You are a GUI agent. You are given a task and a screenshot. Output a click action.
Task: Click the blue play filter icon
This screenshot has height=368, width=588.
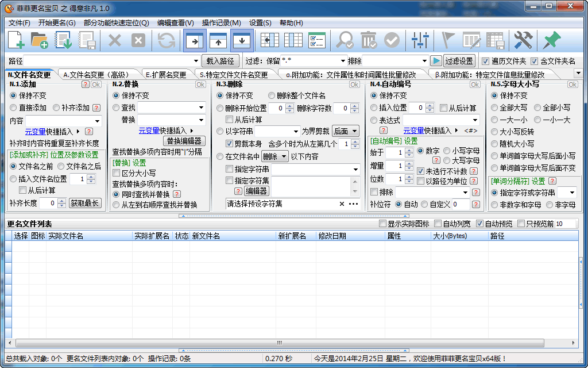click(x=436, y=61)
